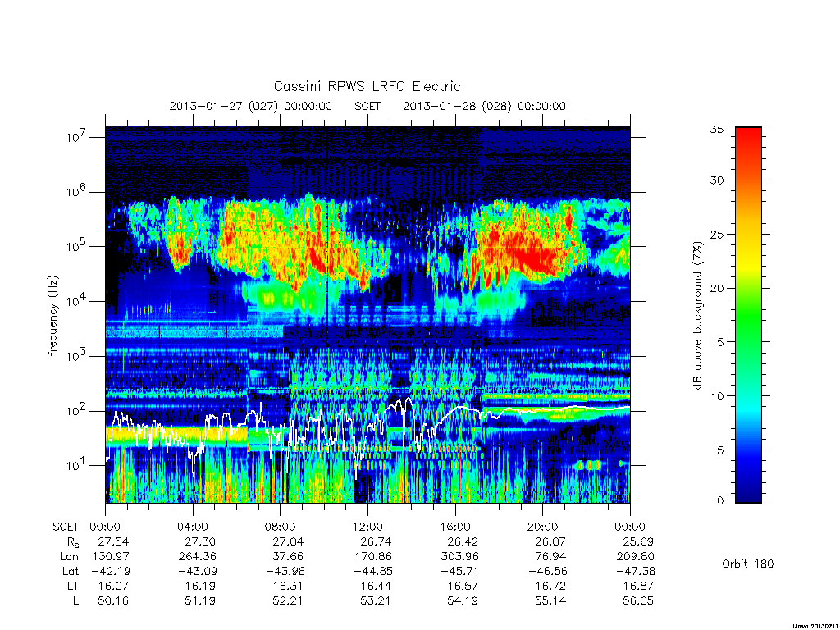Select the 20:00 SCET time tick label
840x630 pixels.
point(543,527)
